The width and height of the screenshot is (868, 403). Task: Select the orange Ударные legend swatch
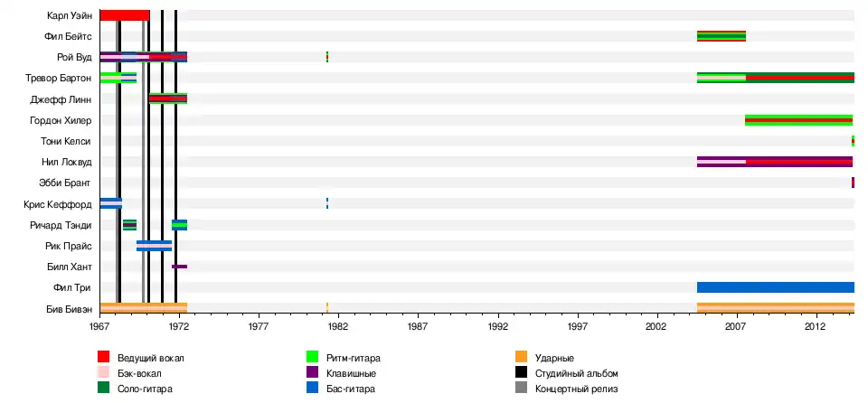click(521, 359)
